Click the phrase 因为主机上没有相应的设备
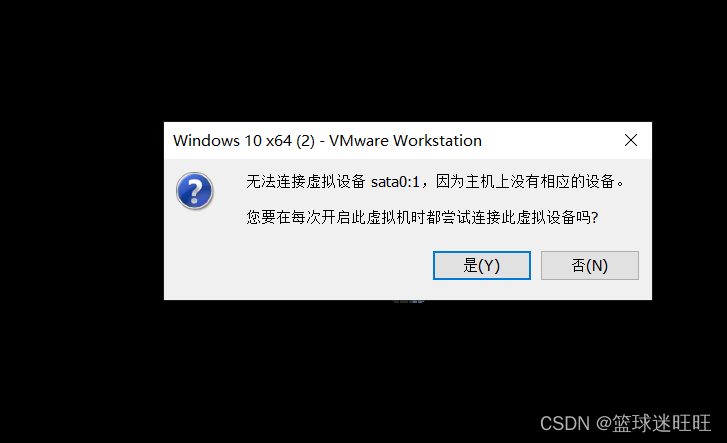 coord(525,181)
